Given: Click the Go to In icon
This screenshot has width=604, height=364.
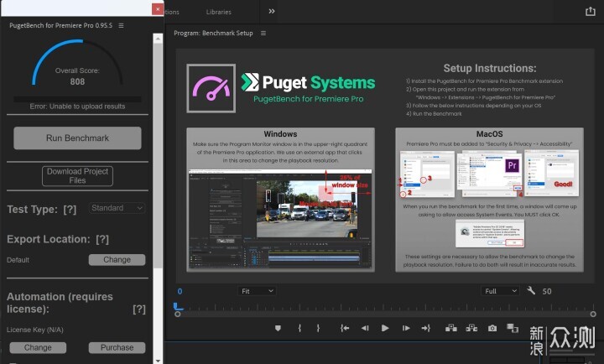Looking at the screenshot, I should tap(345, 328).
